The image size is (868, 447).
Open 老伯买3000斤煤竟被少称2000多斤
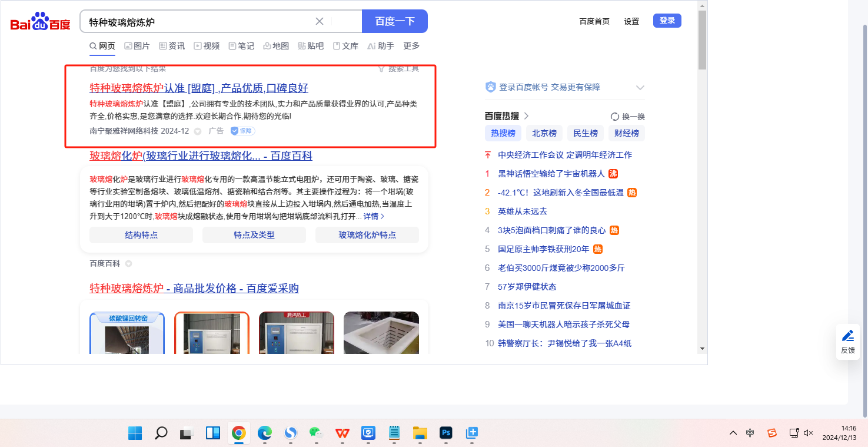(561, 268)
